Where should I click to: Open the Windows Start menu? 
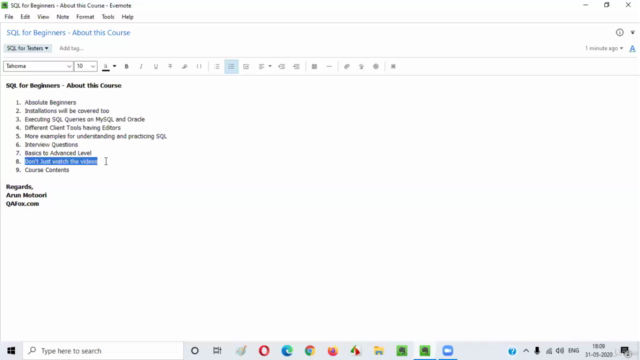point(11,351)
